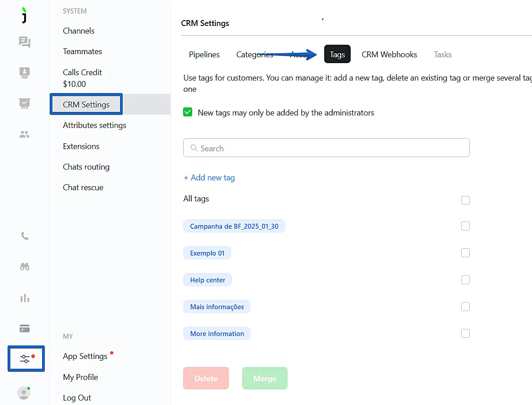Open the contacts card icon in sidebar
This screenshot has width=532, height=405.
pyautogui.click(x=25, y=72)
